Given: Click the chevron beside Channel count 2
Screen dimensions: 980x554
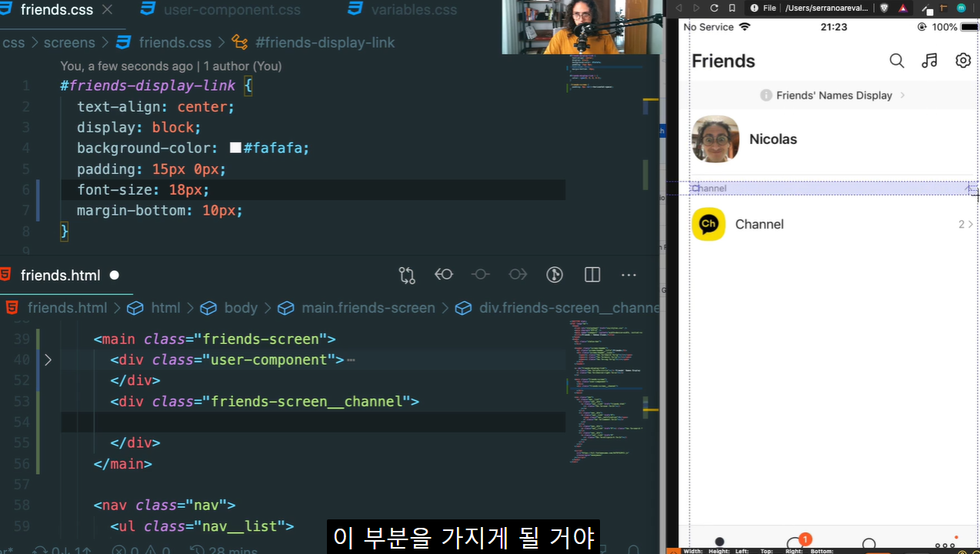Looking at the screenshot, I should [971, 225].
